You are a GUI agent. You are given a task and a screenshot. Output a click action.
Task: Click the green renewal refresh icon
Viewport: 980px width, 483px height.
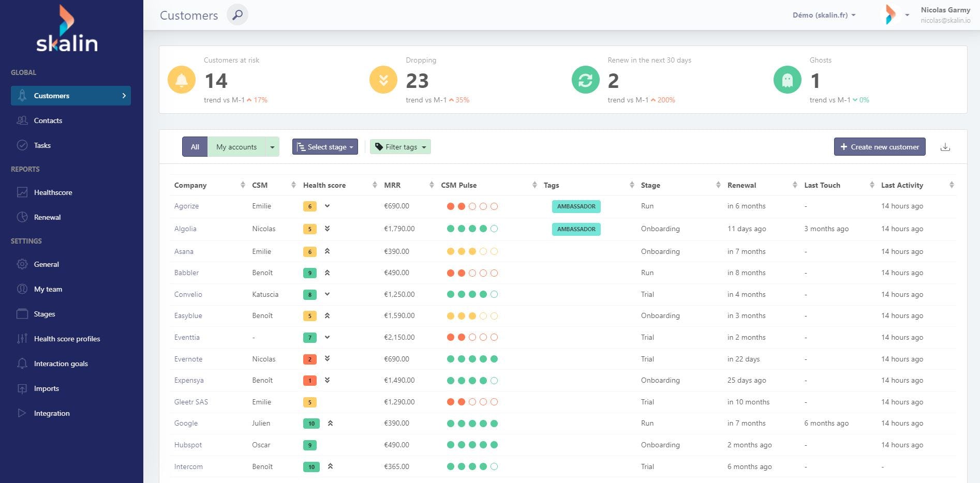click(x=585, y=80)
